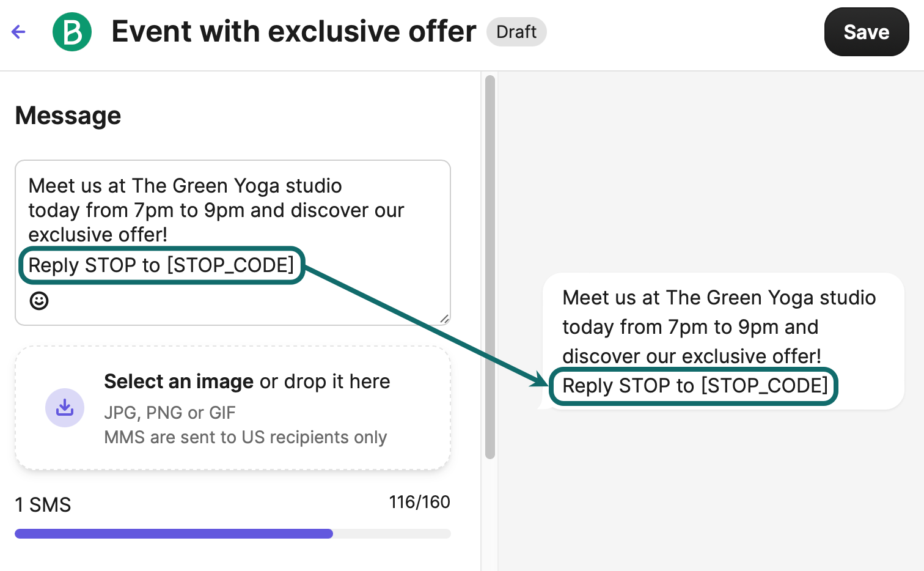Click Select an image upload link

point(178,381)
